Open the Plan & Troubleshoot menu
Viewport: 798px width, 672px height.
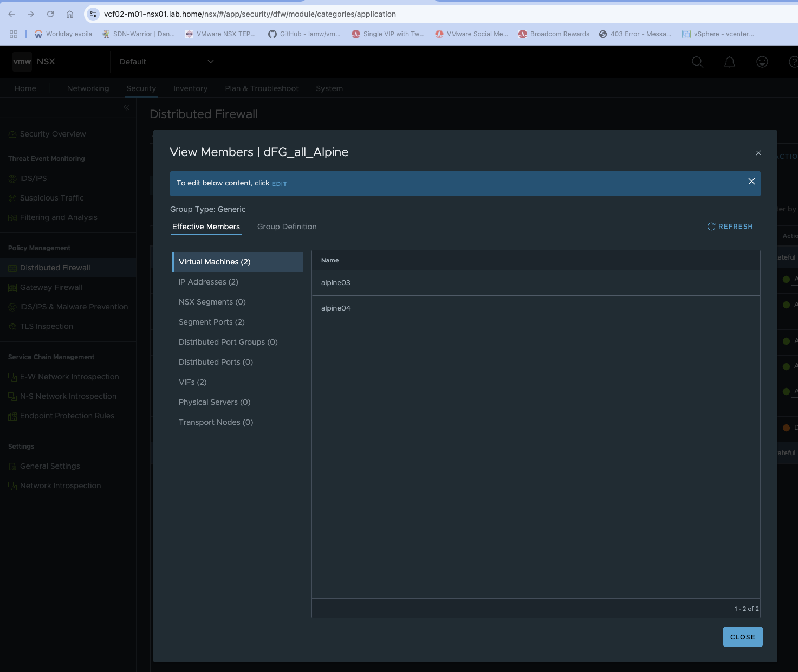click(262, 88)
